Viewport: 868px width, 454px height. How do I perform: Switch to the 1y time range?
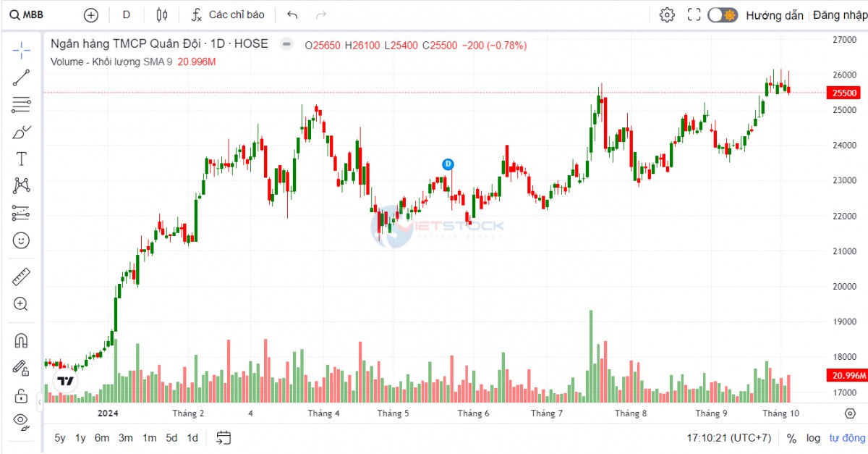[80, 437]
